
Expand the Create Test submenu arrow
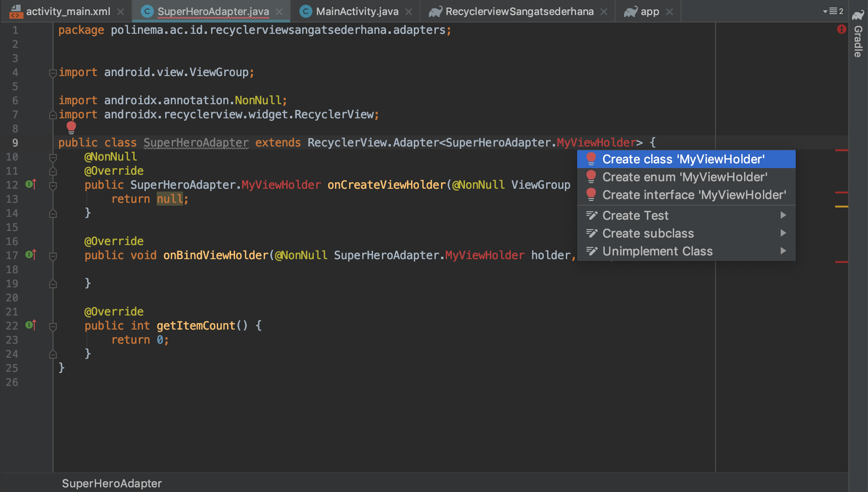point(783,215)
